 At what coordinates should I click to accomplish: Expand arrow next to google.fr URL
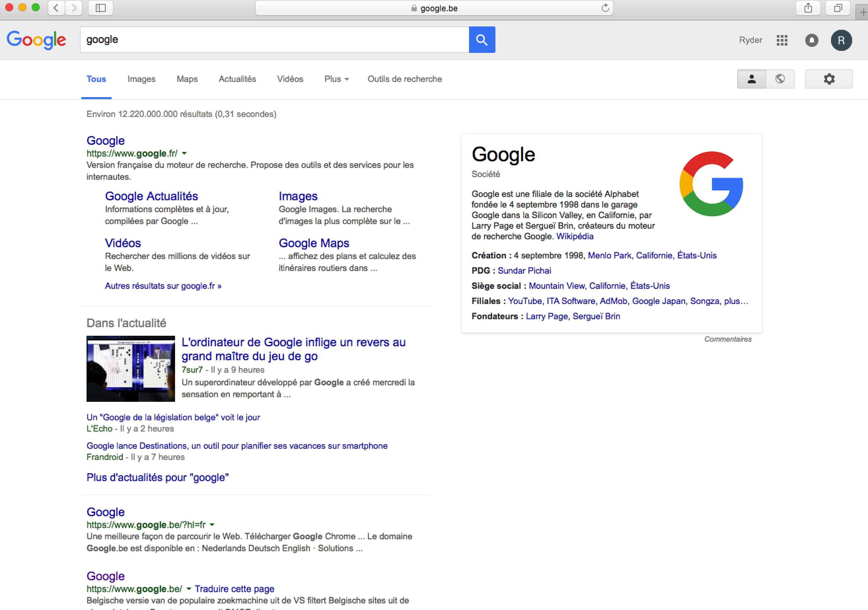(184, 154)
